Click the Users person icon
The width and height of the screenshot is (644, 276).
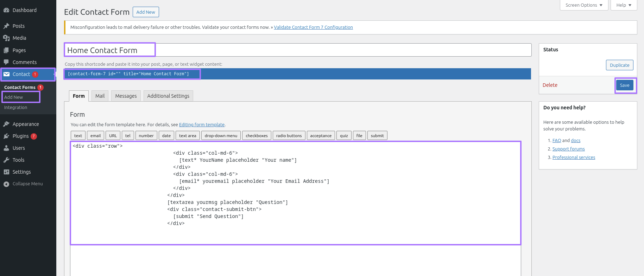point(6,148)
